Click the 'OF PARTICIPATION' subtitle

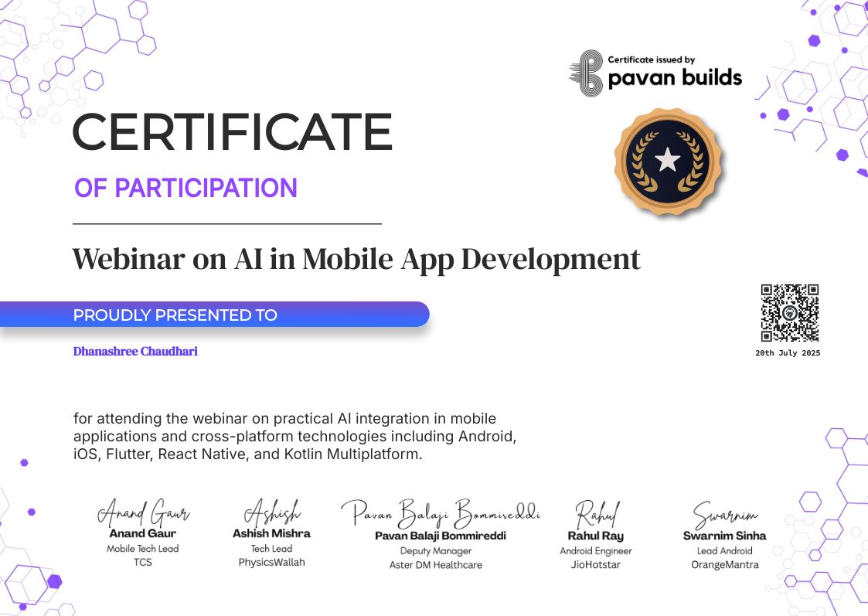point(186,188)
